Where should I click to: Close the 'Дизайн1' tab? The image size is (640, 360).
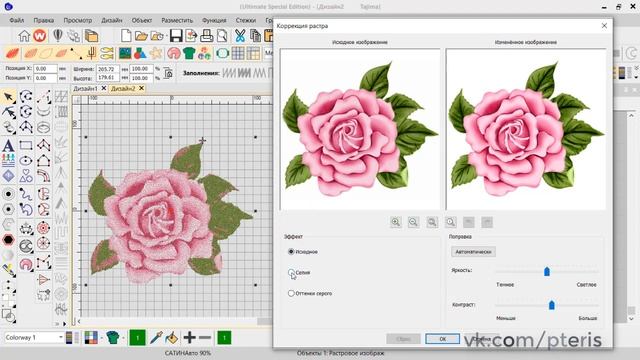[x=104, y=88]
